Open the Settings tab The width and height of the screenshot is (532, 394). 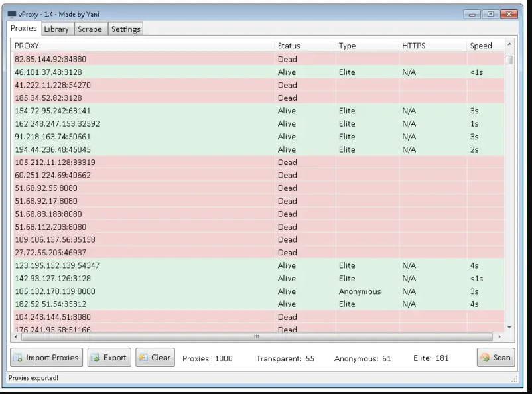[x=125, y=29]
